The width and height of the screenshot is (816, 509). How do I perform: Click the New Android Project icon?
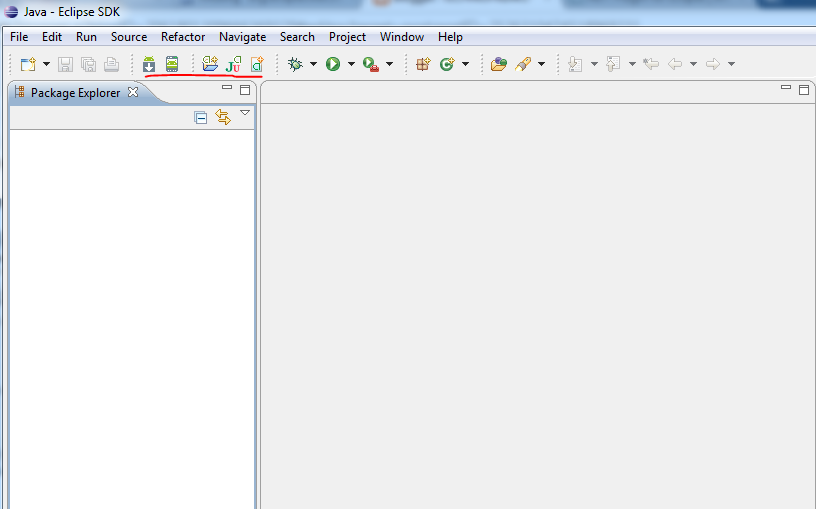pos(210,64)
